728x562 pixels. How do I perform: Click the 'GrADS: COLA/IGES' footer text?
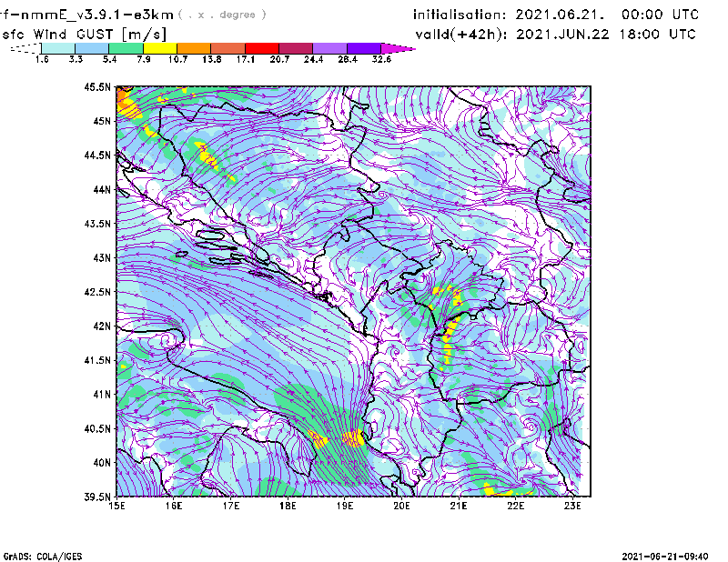click(43, 557)
